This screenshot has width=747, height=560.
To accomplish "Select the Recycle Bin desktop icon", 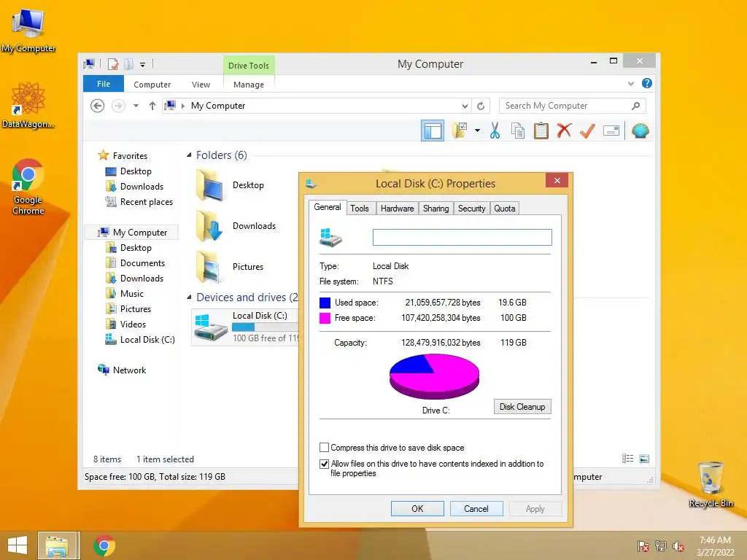I will [x=711, y=485].
